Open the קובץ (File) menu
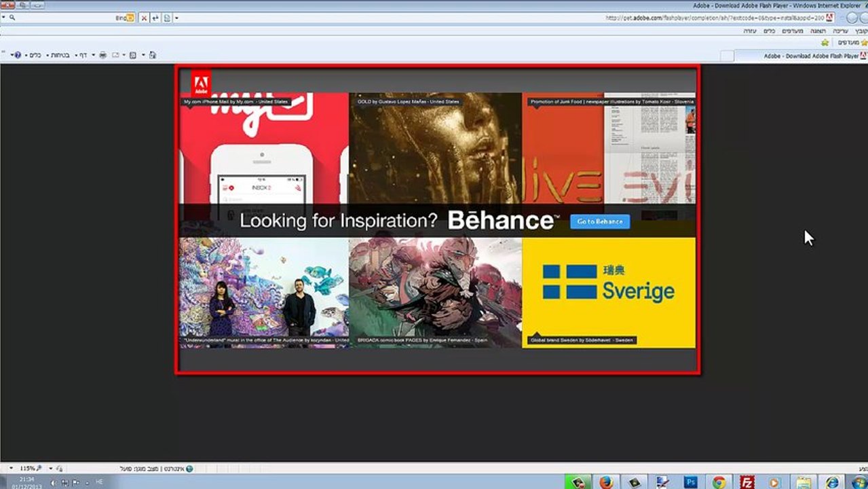Screen dimensions: 868x489 (x=862, y=31)
